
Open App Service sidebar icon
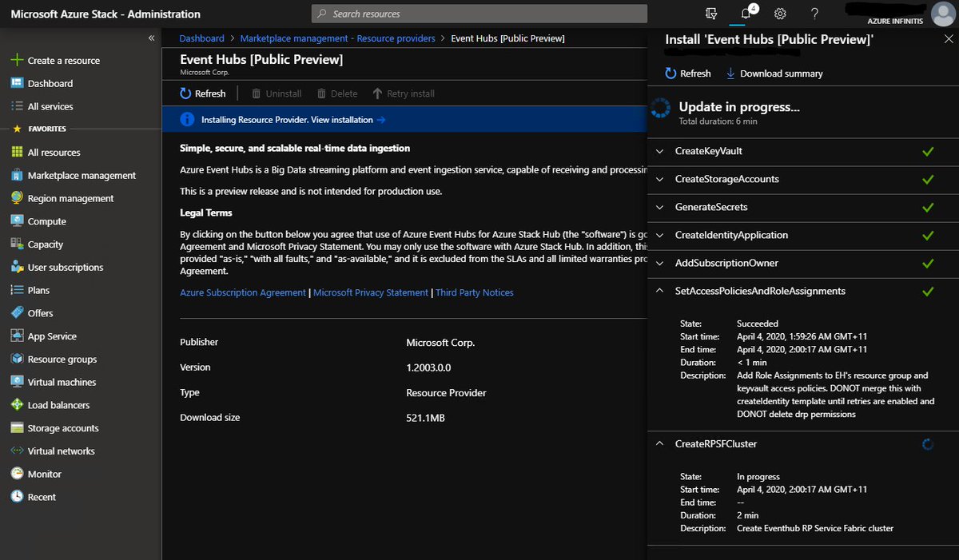[17, 336]
